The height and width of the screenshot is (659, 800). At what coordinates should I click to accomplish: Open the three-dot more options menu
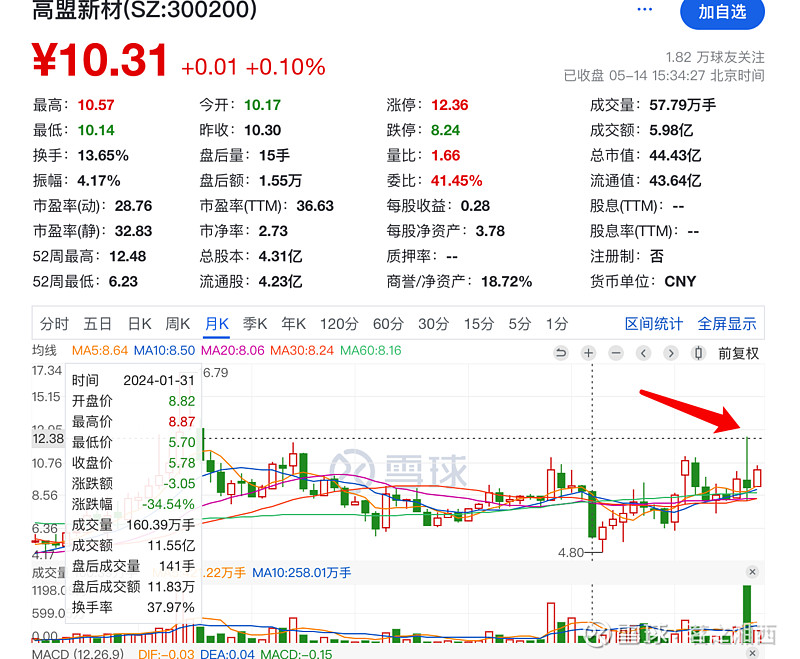click(644, 9)
